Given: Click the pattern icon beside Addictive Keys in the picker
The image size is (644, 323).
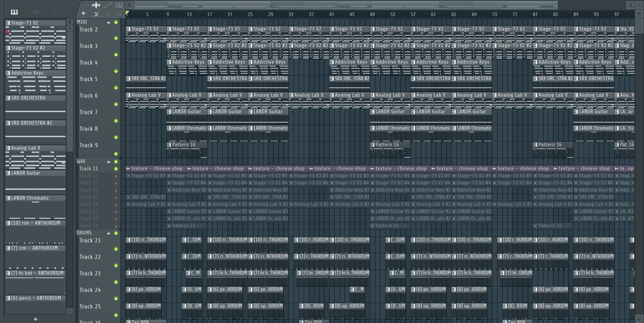Looking at the screenshot, I should pyautogui.click(x=8, y=73).
